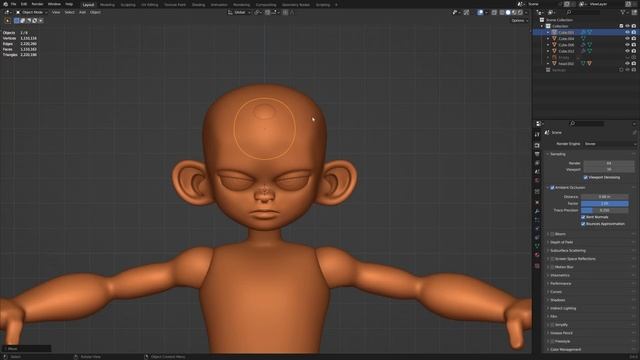The width and height of the screenshot is (640, 360).
Task: Open the Global transform orientation dropdown
Action: click(239, 12)
